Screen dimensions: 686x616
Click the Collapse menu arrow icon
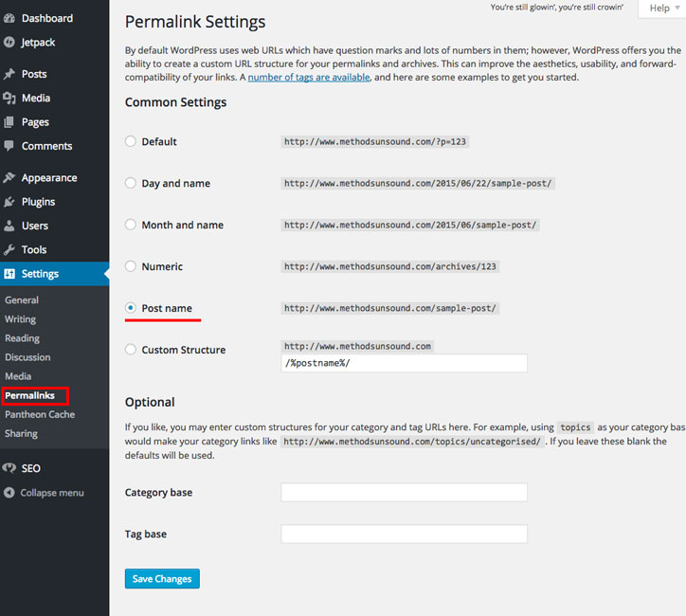coord(9,493)
